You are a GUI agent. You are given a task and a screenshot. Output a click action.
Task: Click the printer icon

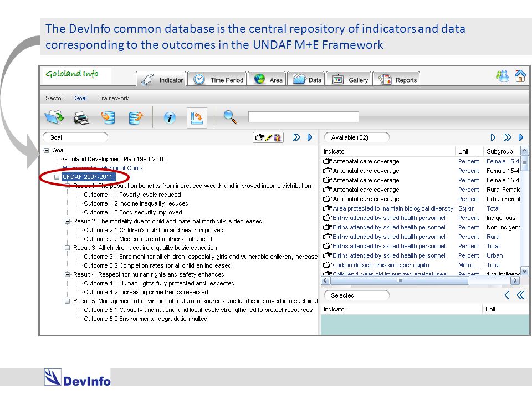pyautogui.click(x=81, y=118)
